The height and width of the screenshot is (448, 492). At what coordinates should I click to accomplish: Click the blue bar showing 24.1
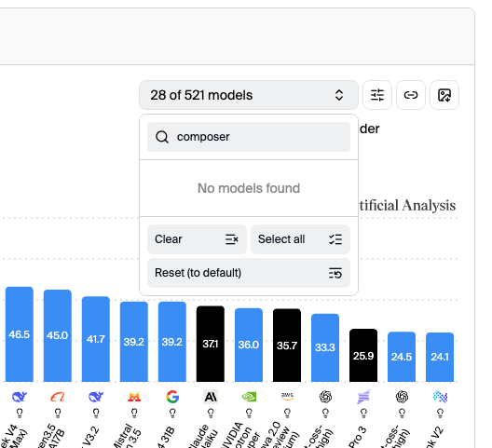coord(440,358)
